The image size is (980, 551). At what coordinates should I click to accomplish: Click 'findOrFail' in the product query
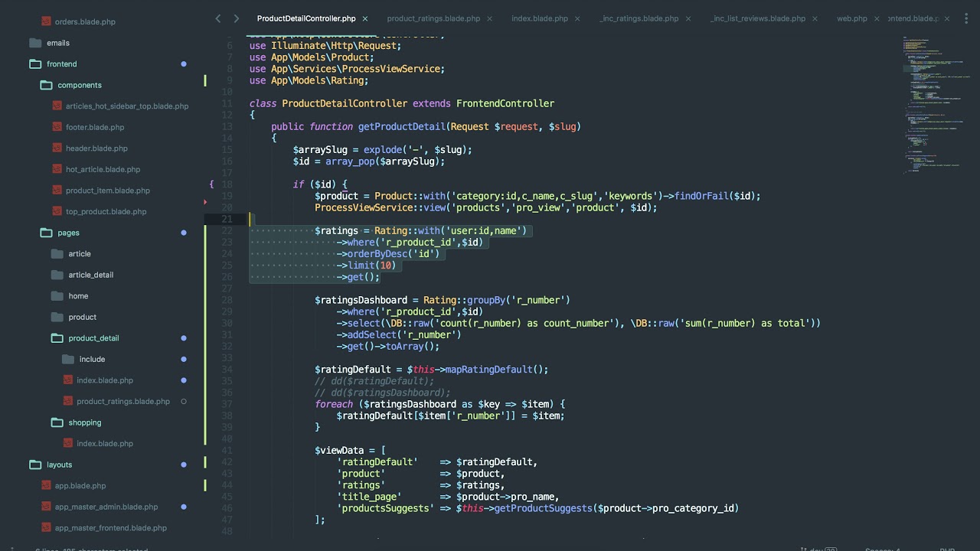pyautogui.click(x=701, y=196)
